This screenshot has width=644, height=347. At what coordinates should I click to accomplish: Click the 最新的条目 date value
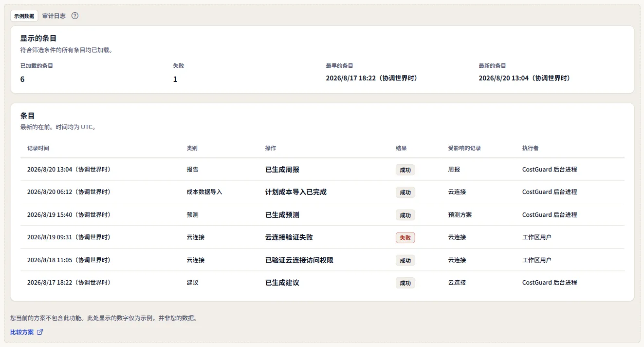tap(524, 78)
